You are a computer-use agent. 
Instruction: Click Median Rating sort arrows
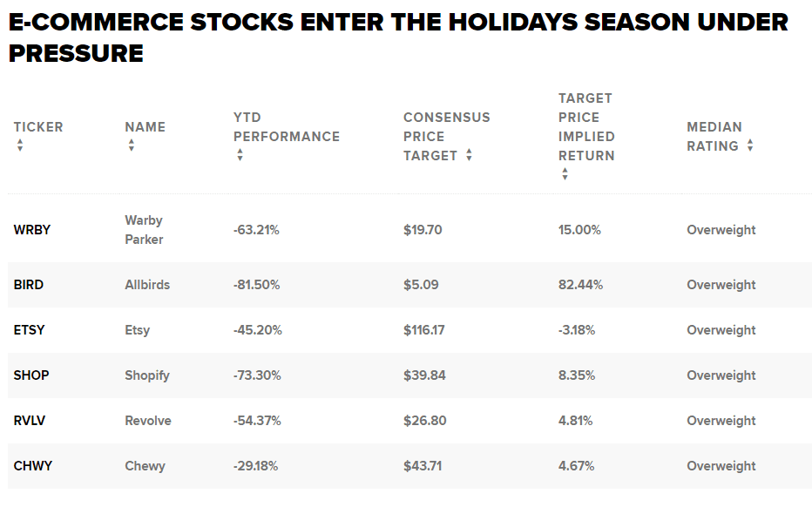(x=750, y=145)
